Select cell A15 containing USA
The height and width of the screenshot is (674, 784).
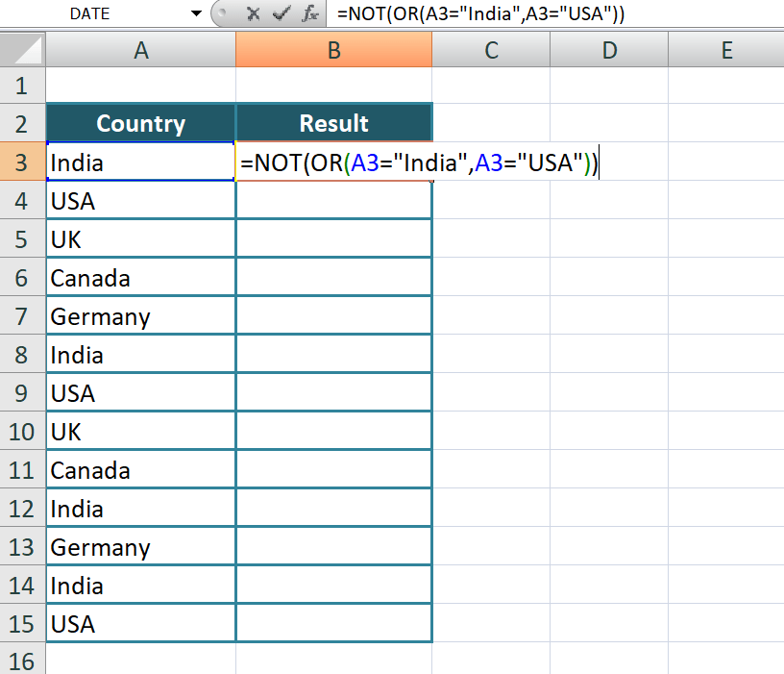[x=140, y=623]
